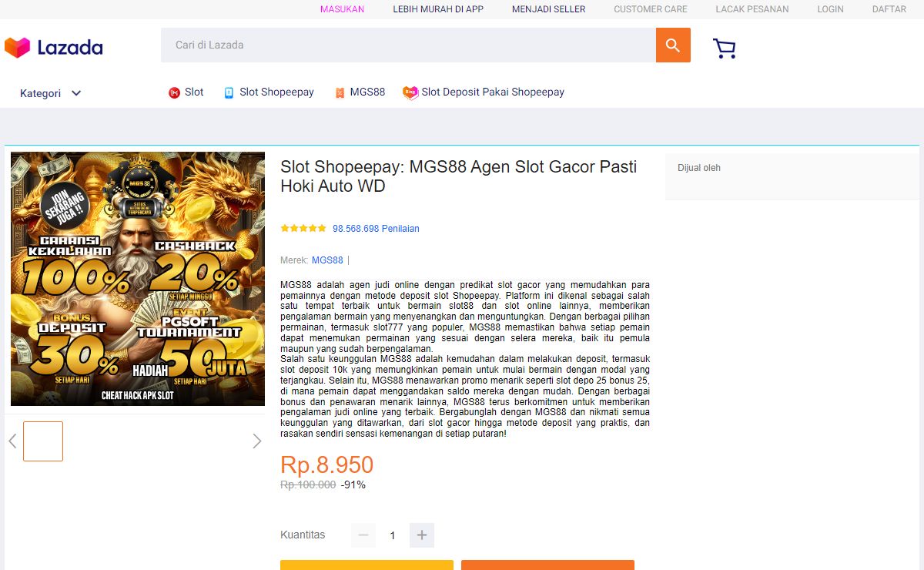The height and width of the screenshot is (570, 924).
Task: Increase quantity with plus button
Action: (422, 535)
